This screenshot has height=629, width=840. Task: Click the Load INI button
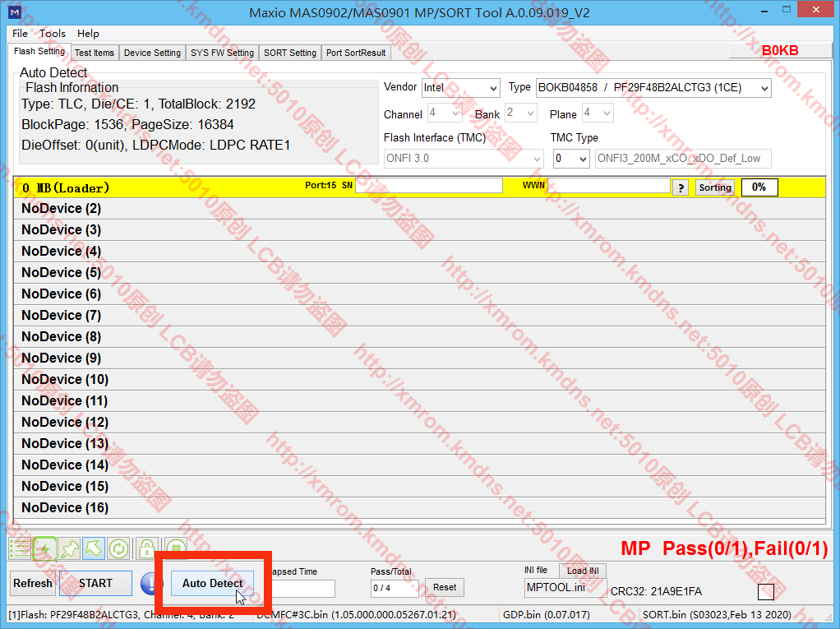tap(583, 571)
